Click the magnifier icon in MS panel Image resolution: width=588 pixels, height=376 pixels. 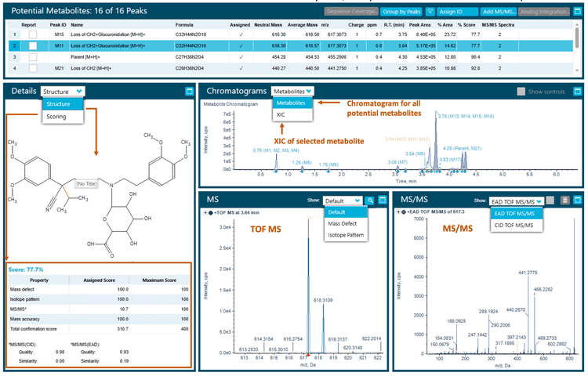(x=368, y=201)
